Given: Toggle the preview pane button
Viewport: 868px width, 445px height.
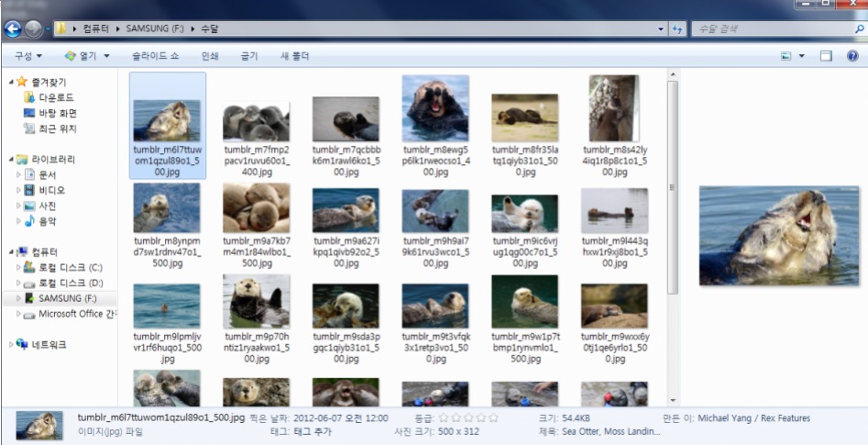Looking at the screenshot, I should pyautogui.click(x=826, y=56).
